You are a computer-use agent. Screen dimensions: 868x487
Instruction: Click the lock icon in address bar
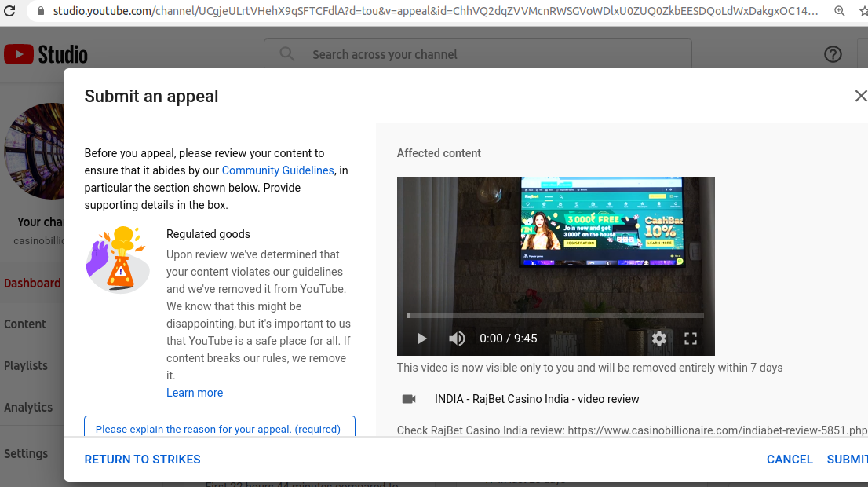click(40, 11)
